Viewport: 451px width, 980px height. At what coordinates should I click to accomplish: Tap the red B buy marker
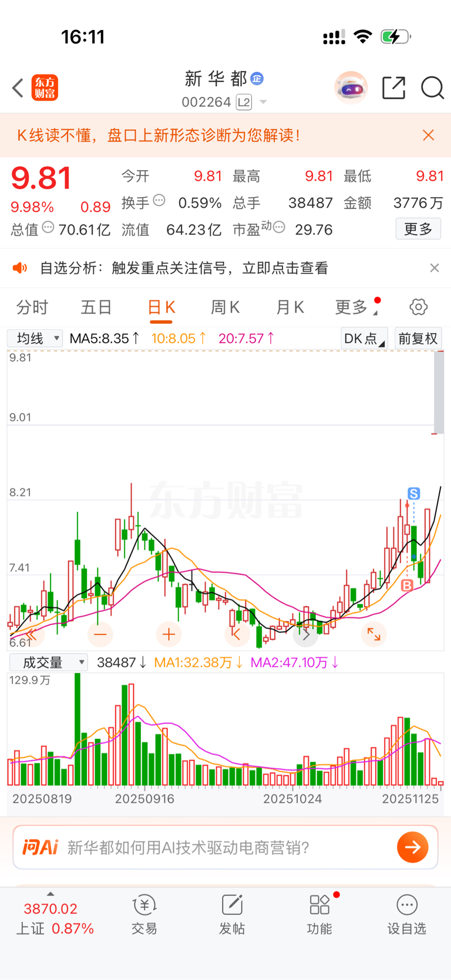407,585
